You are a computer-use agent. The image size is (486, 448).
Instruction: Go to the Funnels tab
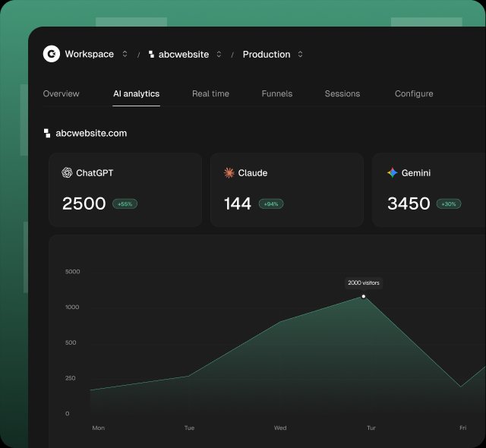(x=277, y=93)
